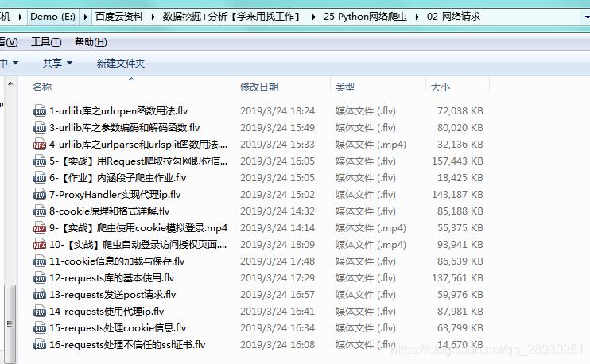Select the MP4 icon of 9-【实战】爬虫使用cookie模拟登录.mp4
Viewport: 590px width, 364px height.
tap(40, 228)
